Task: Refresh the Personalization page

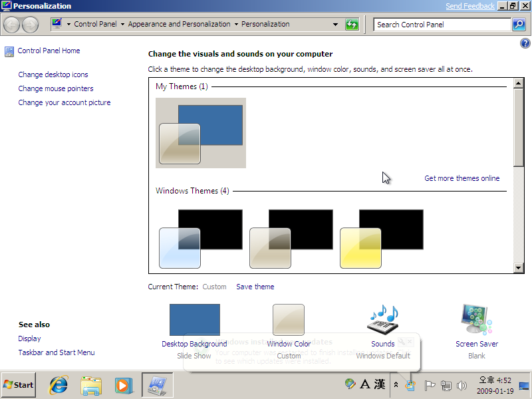Action: 352,25
